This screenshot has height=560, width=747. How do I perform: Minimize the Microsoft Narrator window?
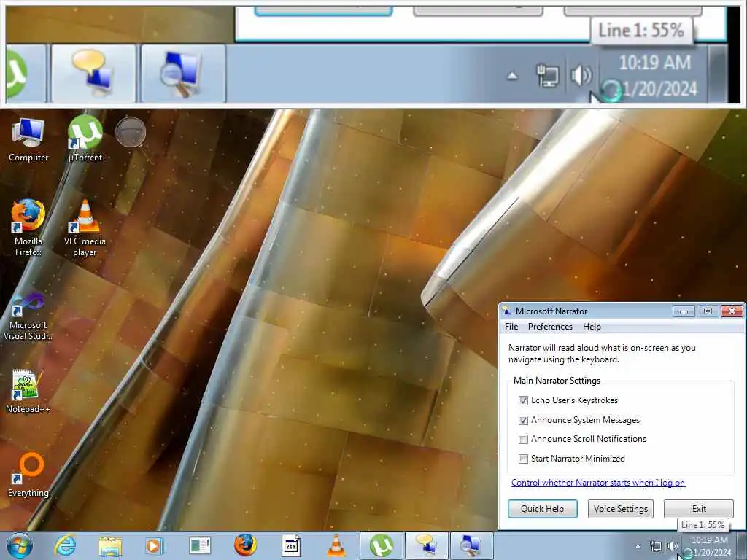684,311
